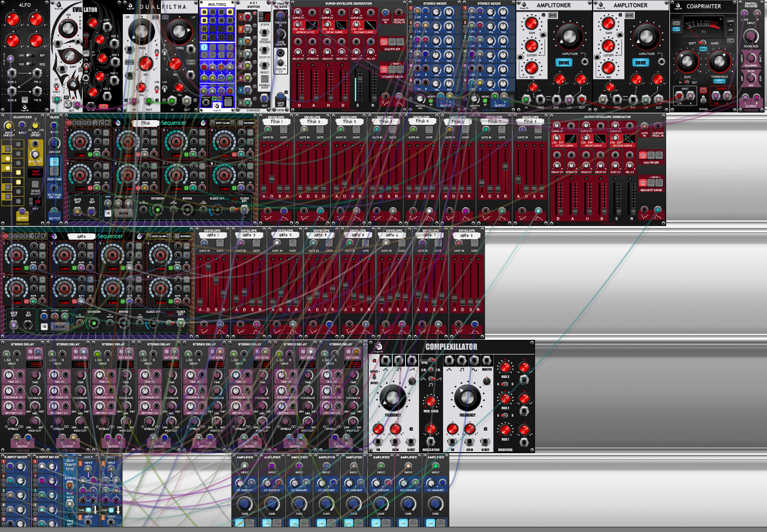Select the x5 multiplier on top Super Envelope Generator
The image size is (767, 532).
(x=392, y=42)
